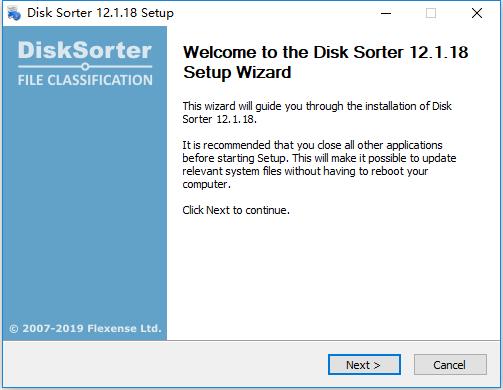Viewport: 503px width, 390px height.
Task: Click the 'Disk Sorter 12.1.18 Setup' window title
Action: [x=100, y=13]
